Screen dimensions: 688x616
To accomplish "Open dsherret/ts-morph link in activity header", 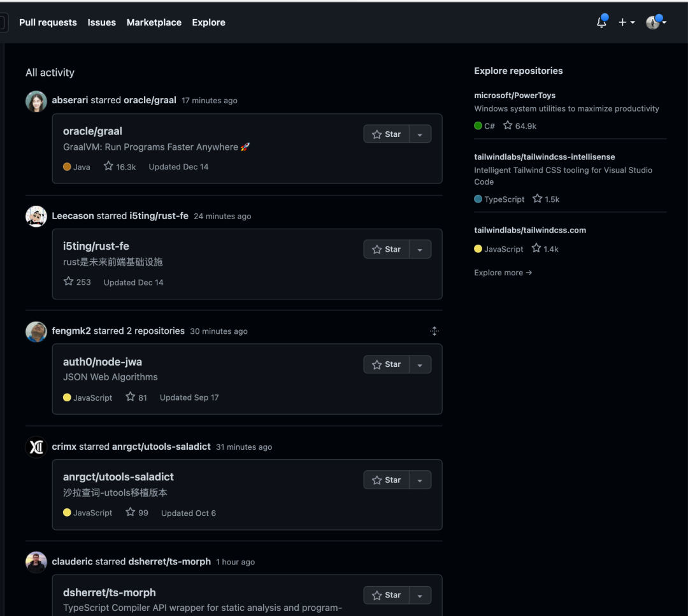I will [169, 562].
